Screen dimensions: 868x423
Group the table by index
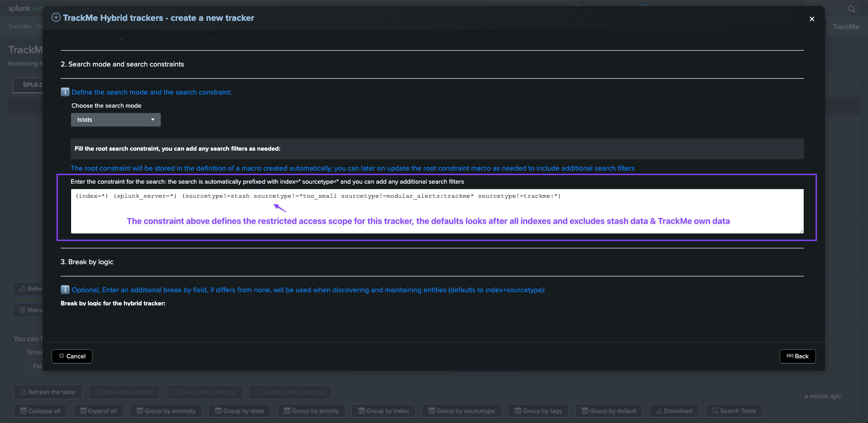(x=384, y=411)
